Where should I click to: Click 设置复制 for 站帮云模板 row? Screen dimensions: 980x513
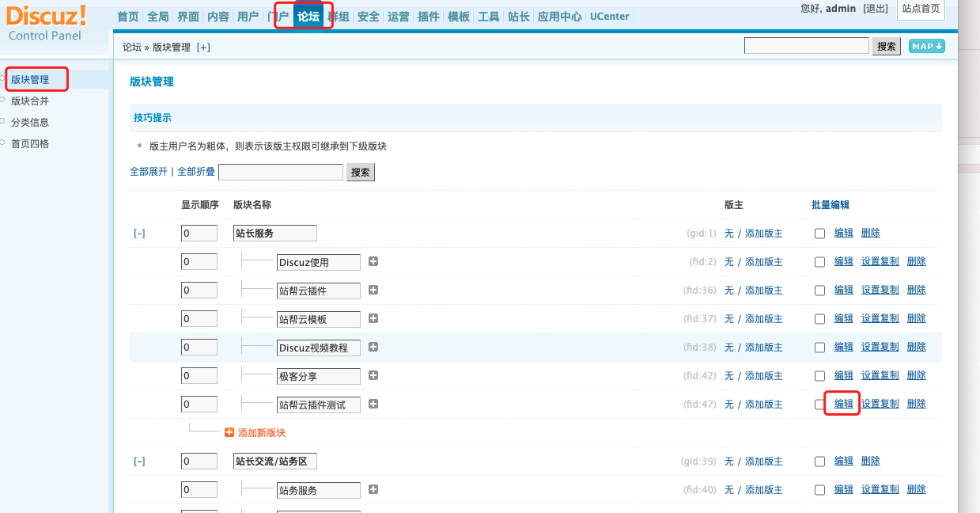pos(880,318)
